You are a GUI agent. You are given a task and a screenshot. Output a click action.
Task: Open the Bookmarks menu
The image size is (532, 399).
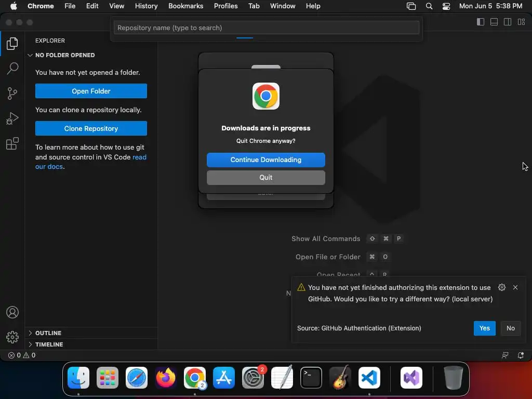point(185,6)
